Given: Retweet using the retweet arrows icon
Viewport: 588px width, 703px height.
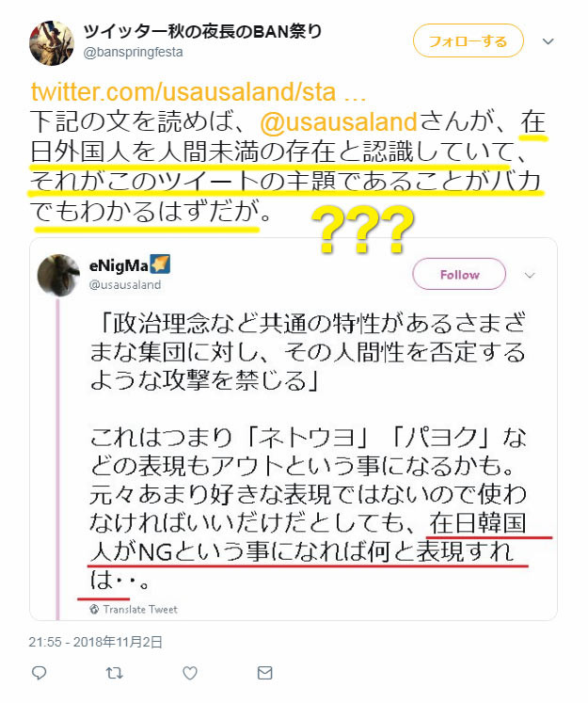Looking at the screenshot, I should [114, 673].
